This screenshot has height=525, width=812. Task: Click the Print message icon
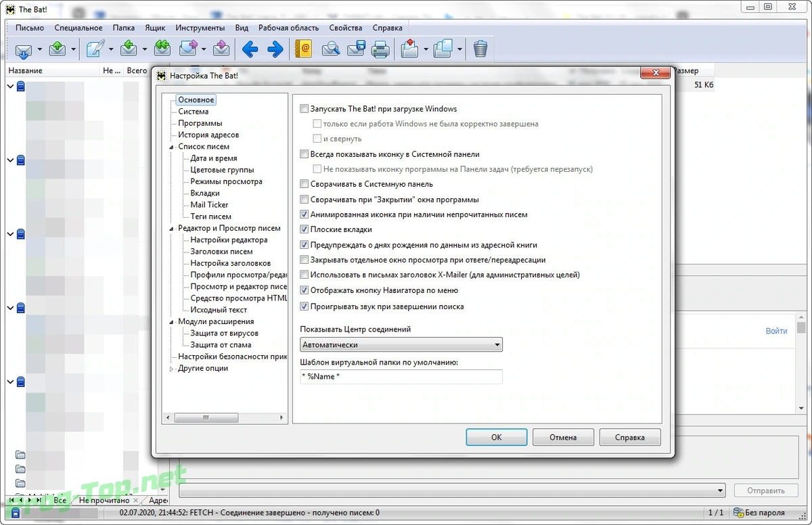click(381, 49)
